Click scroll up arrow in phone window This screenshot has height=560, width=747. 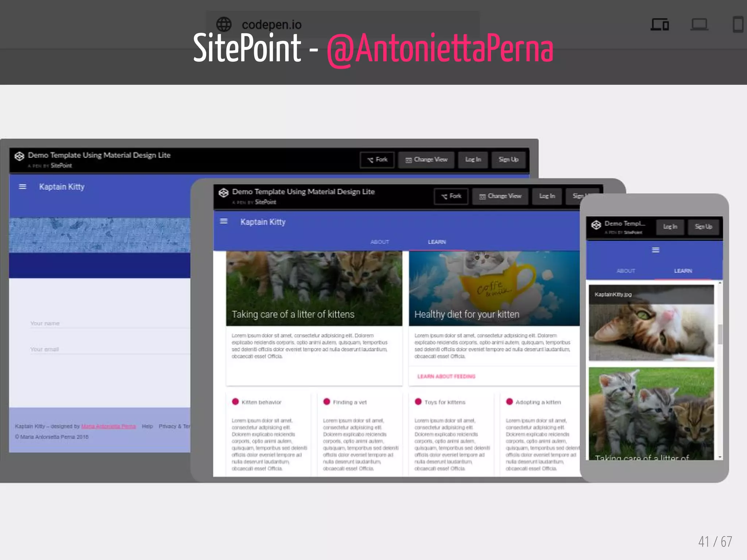point(720,283)
